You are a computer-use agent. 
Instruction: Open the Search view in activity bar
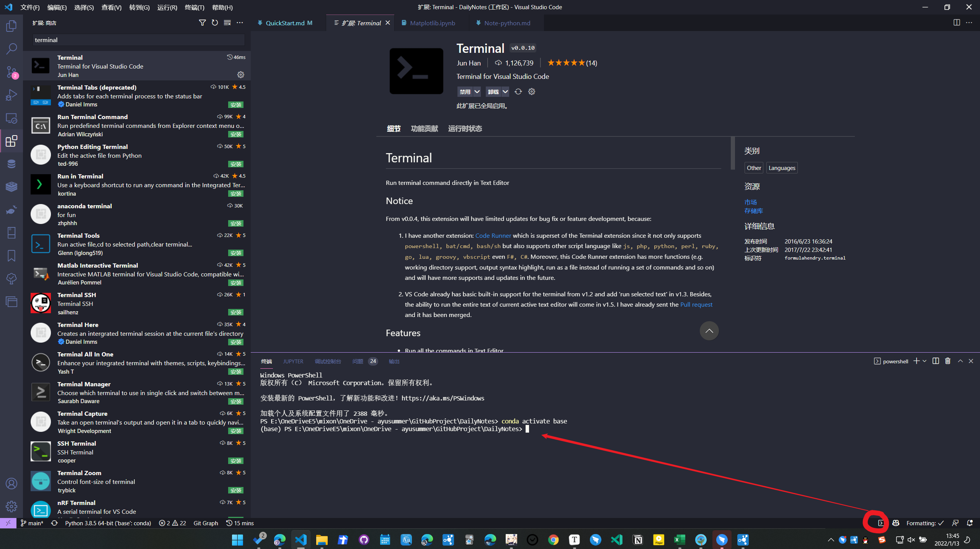click(x=11, y=49)
